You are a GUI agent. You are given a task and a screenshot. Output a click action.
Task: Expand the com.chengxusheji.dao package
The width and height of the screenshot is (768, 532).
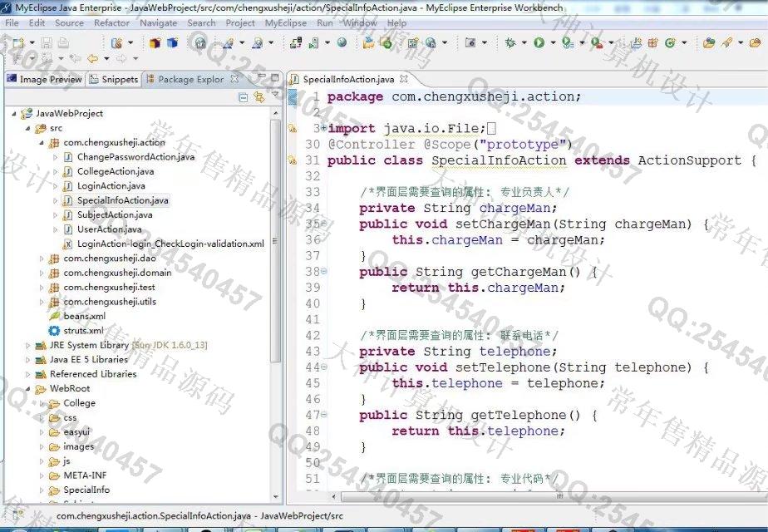[x=42, y=259]
